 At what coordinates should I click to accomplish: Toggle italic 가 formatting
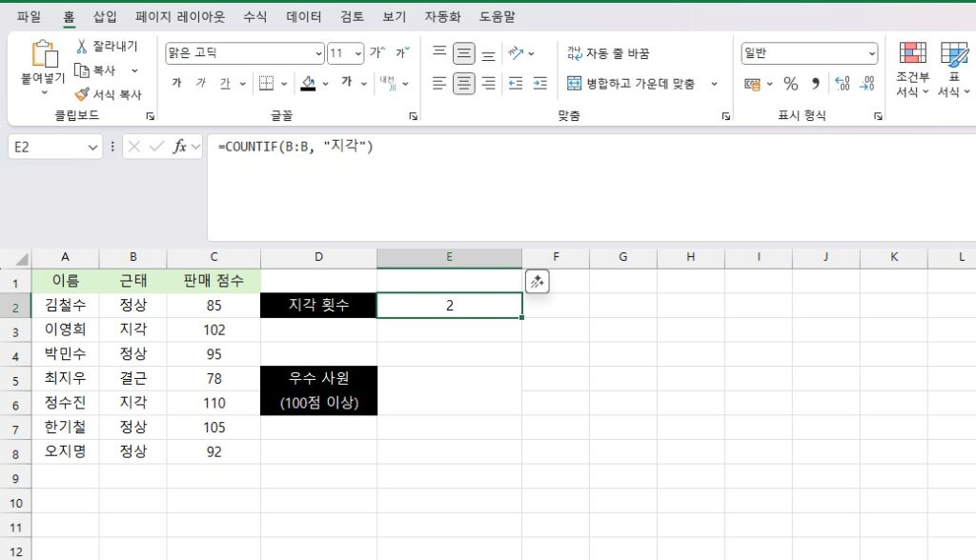point(200,83)
